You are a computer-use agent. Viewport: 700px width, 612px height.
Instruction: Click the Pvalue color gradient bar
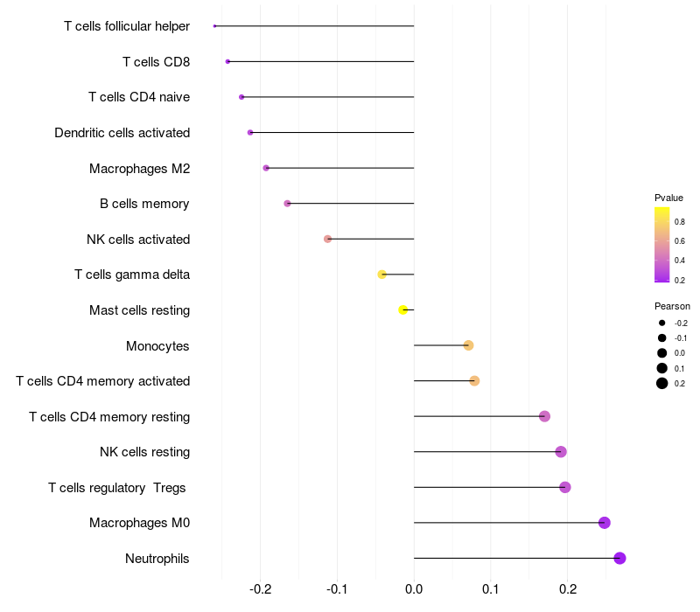pyautogui.click(x=661, y=245)
